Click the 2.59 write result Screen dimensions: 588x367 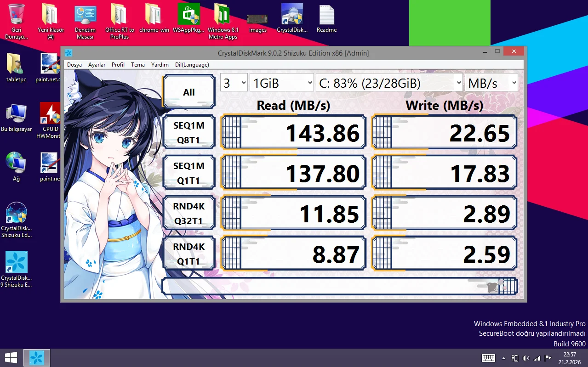tap(444, 254)
